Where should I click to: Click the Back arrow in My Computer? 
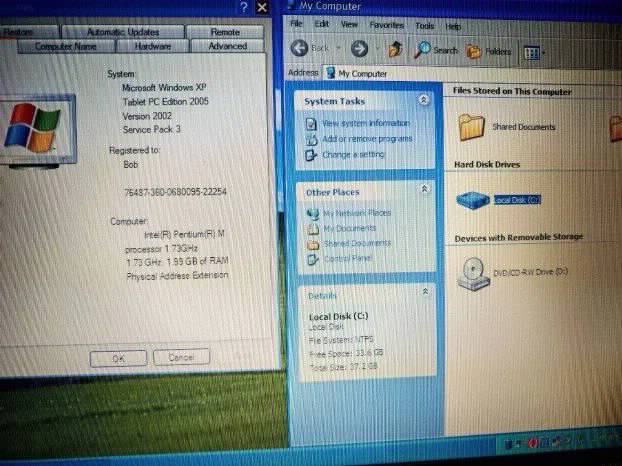[x=299, y=48]
